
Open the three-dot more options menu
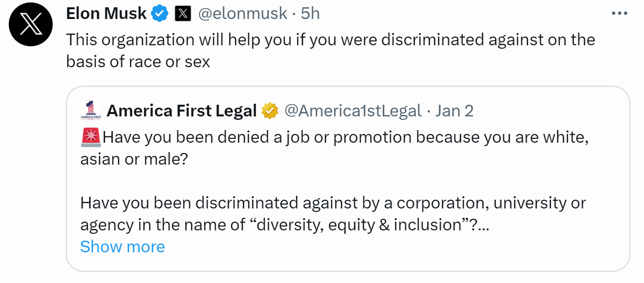(x=619, y=14)
